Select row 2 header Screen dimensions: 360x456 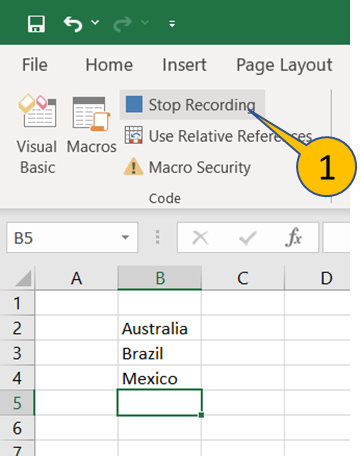[x=17, y=328]
